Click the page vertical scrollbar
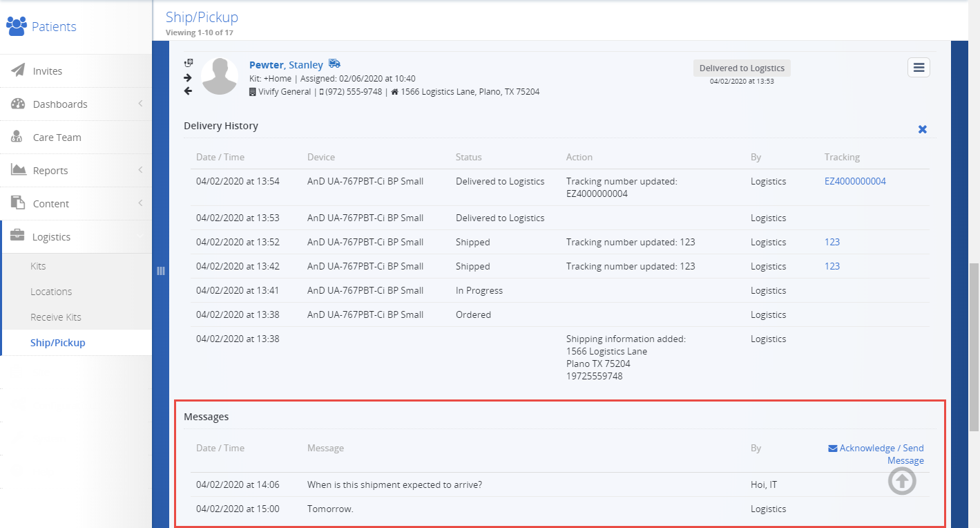The width and height of the screenshot is (980, 528). coord(974,346)
